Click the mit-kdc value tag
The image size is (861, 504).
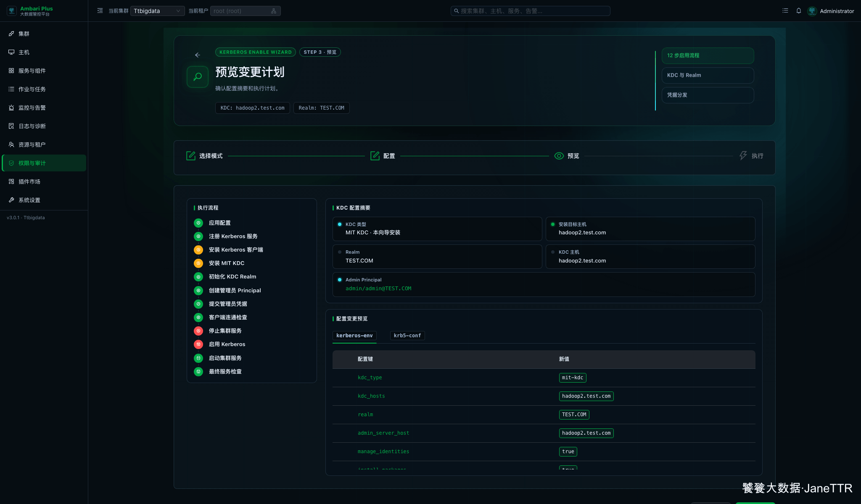point(573,378)
